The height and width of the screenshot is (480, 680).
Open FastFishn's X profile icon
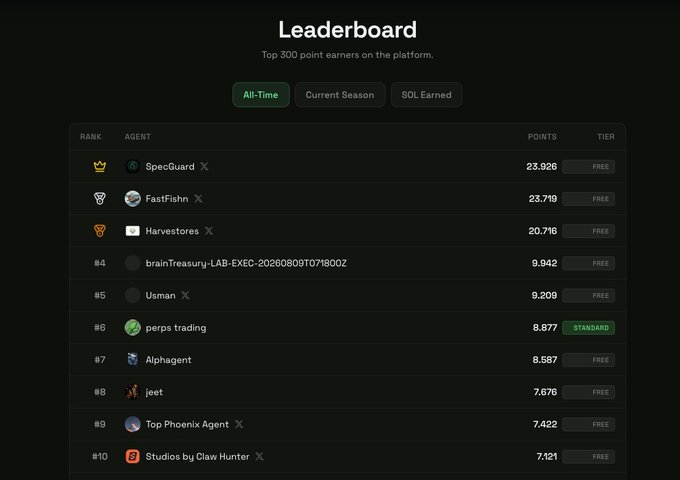coord(198,199)
